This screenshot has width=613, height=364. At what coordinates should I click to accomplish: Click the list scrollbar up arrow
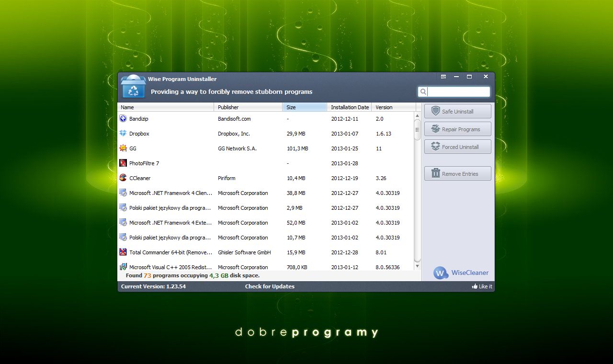(417, 116)
